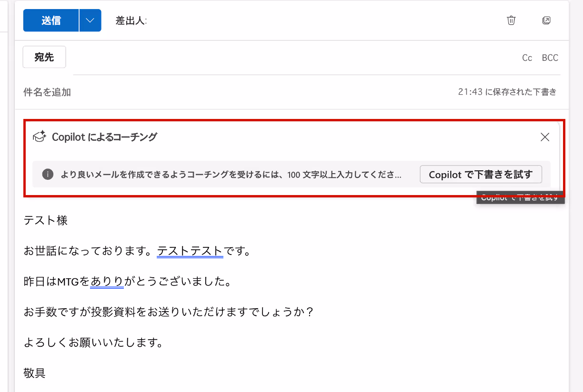The image size is (583, 392).
Task: Click the info icon in coaching notice
Action: (48, 174)
